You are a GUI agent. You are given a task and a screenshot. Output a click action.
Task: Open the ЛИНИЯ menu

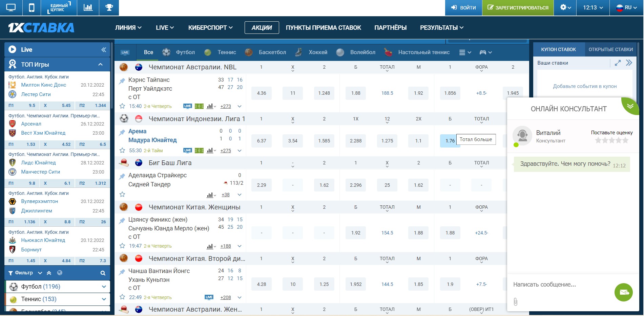click(128, 28)
